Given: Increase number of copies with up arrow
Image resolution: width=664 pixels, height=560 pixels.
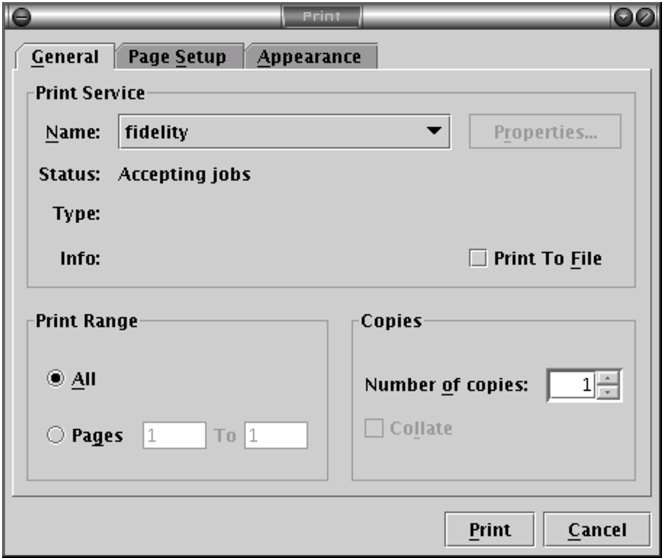Looking at the screenshot, I should click(609, 378).
